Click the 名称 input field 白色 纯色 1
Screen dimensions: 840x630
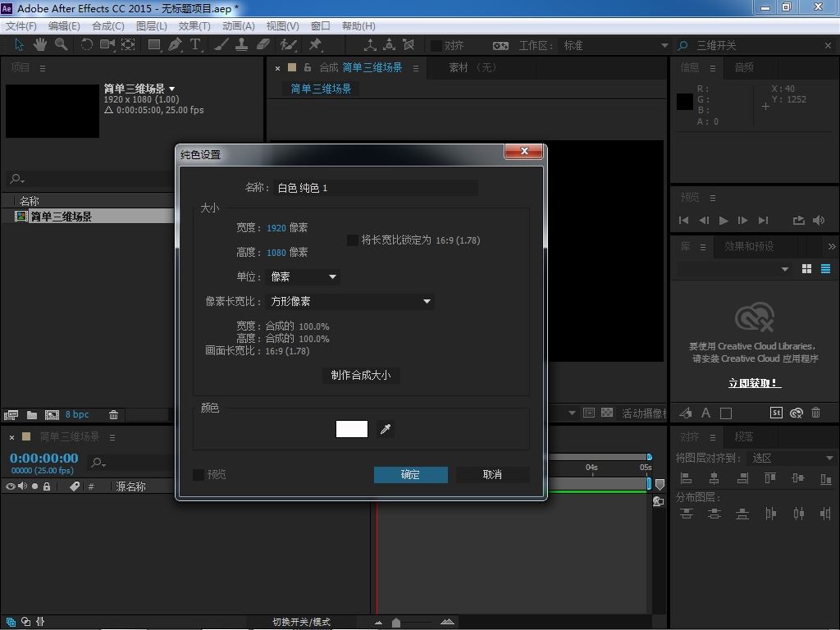[x=376, y=188]
